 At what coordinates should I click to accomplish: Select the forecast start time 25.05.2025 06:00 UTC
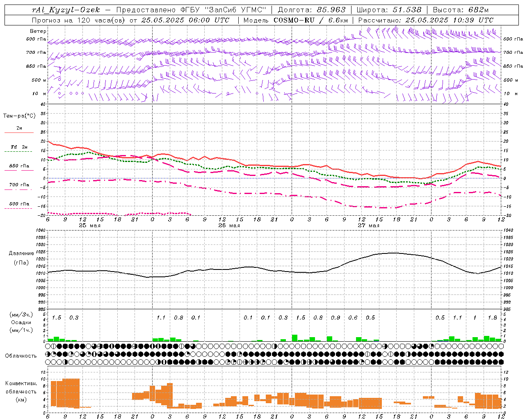[x=185, y=20]
